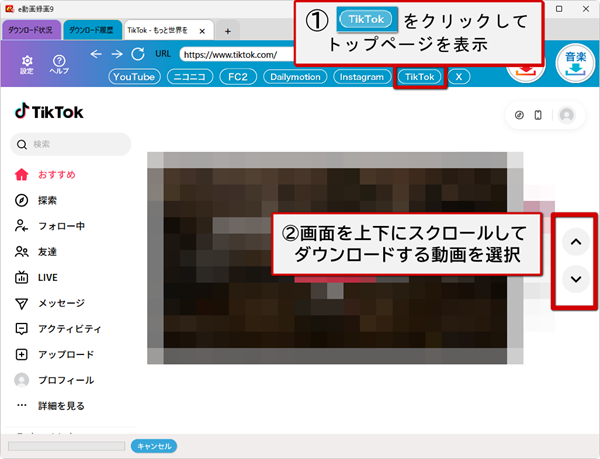The width and height of the screenshot is (600, 459).
Task: Open the profile avatar at top right
Action: [x=567, y=115]
